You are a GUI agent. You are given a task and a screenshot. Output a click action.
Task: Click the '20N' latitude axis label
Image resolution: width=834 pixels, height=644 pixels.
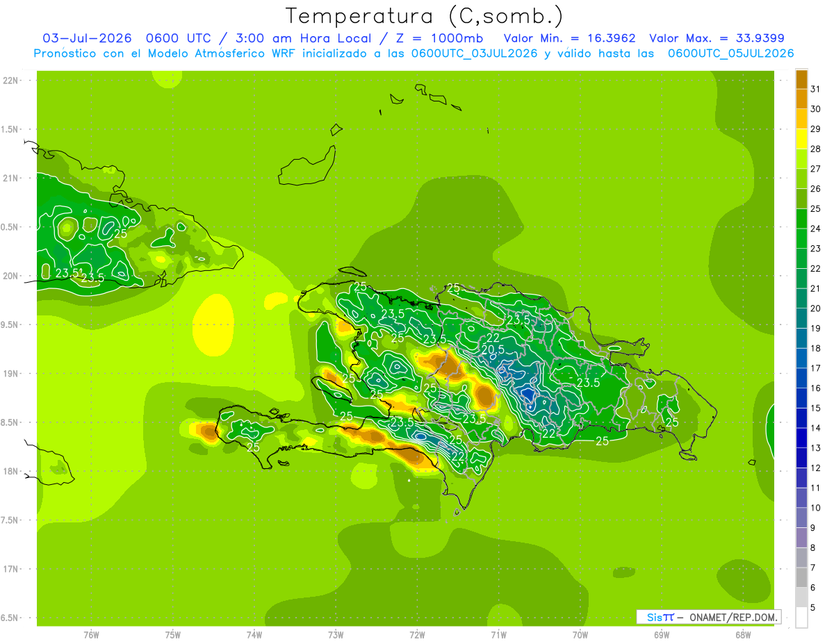(11, 276)
